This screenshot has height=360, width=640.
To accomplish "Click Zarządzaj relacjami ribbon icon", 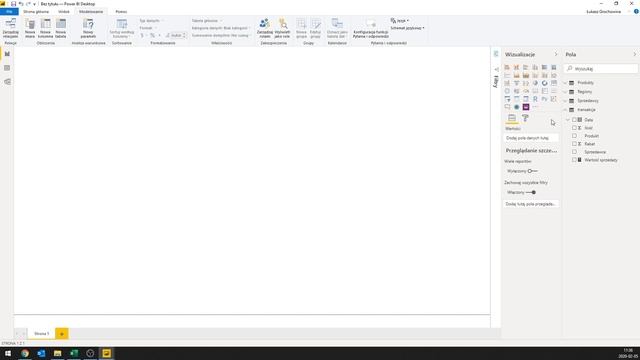I will pos(11,28).
